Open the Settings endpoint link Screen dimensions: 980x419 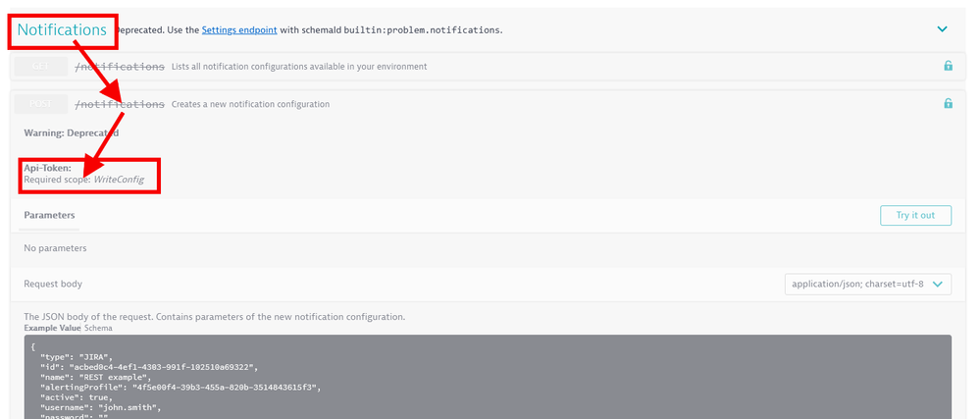click(239, 30)
